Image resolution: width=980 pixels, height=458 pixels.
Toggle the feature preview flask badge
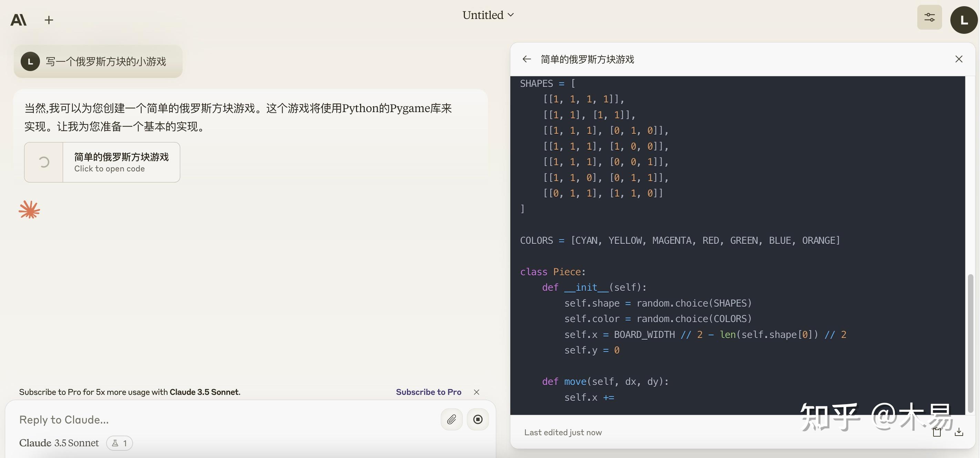click(x=119, y=443)
